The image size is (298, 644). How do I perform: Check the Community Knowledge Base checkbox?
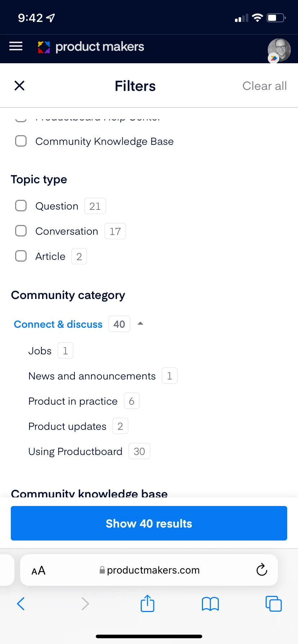pyautogui.click(x=21, y=141)
